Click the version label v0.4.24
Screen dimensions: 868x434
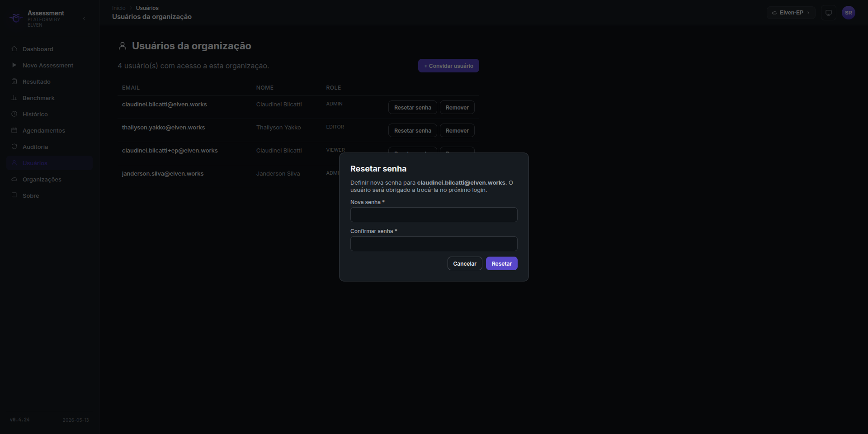click(x=20, y=420)
